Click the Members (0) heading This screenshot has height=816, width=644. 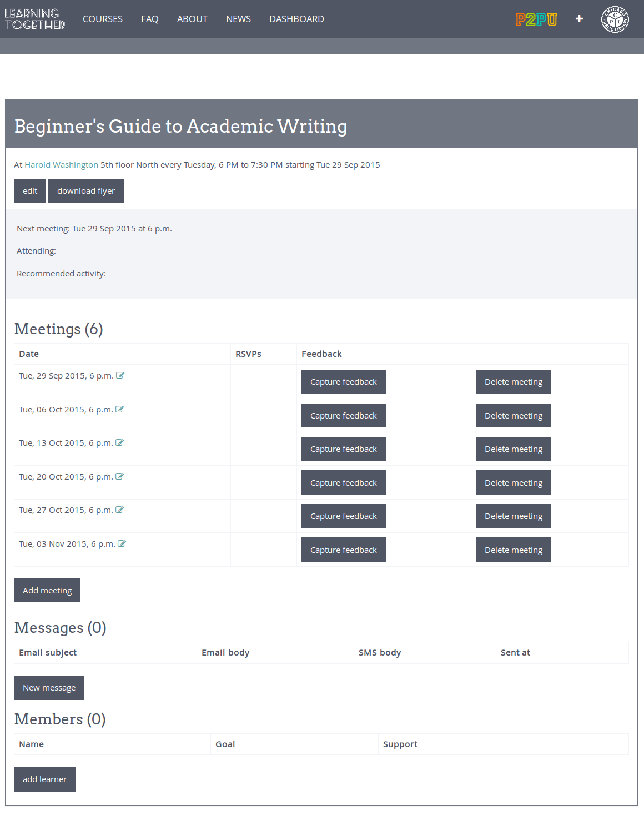60,719
